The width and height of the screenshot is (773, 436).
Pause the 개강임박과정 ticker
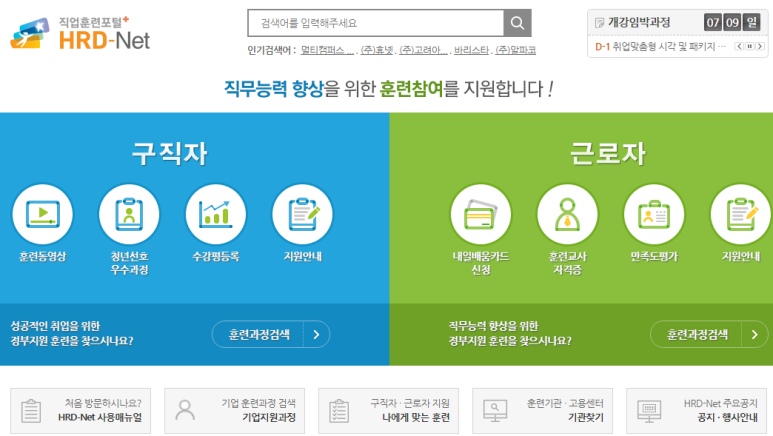(749, 46)
